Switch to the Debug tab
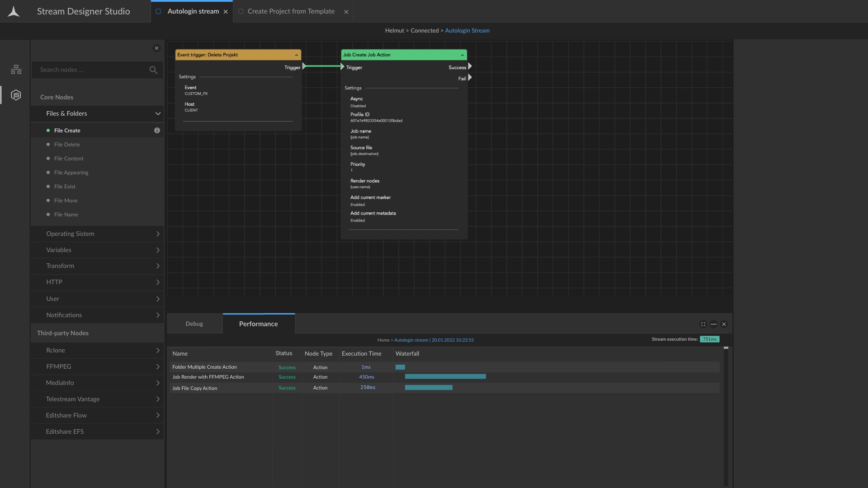The image size is (868, 488). pyautogui.click(x=194, y=324)
